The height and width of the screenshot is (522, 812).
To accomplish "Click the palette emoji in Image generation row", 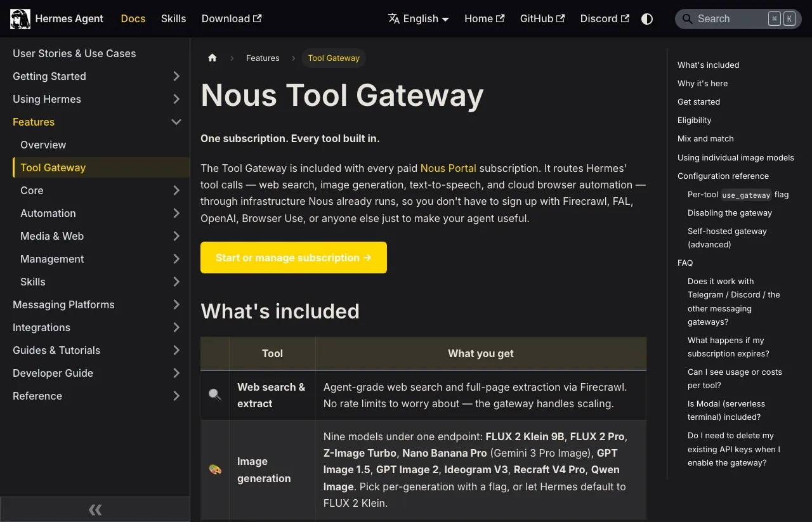I will (x=215, y=470).
